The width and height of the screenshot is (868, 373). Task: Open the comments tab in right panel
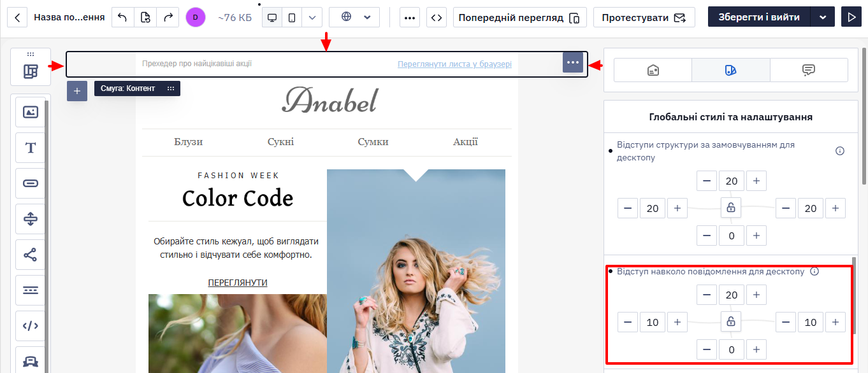click(x=809, y=70)
